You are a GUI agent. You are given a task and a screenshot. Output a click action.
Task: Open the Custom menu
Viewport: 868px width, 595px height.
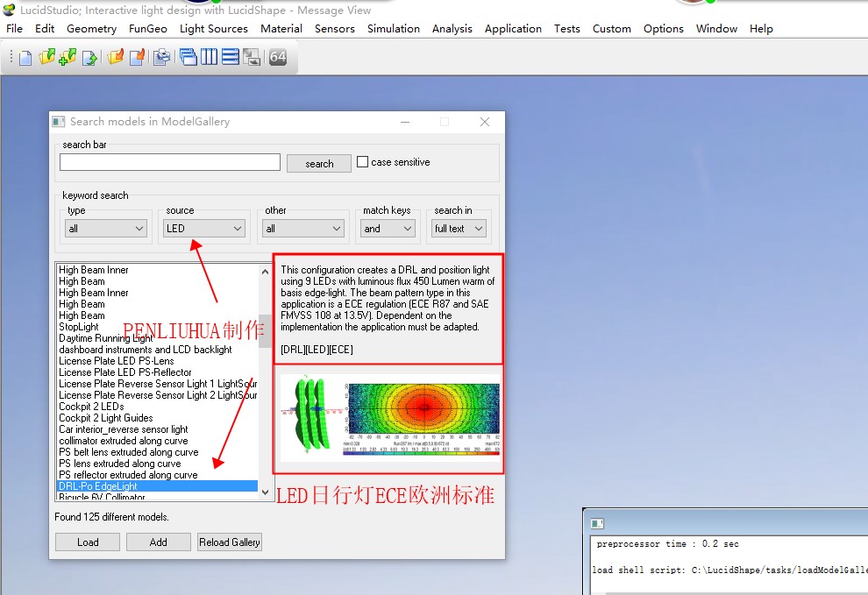pyautogui.click(x=612, y=29)
